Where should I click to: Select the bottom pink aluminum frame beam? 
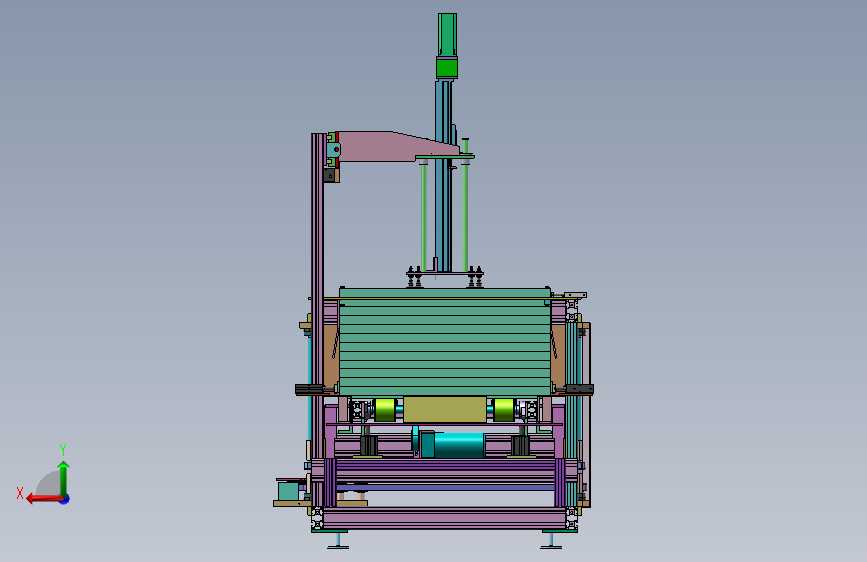click(x=445, y=519)
